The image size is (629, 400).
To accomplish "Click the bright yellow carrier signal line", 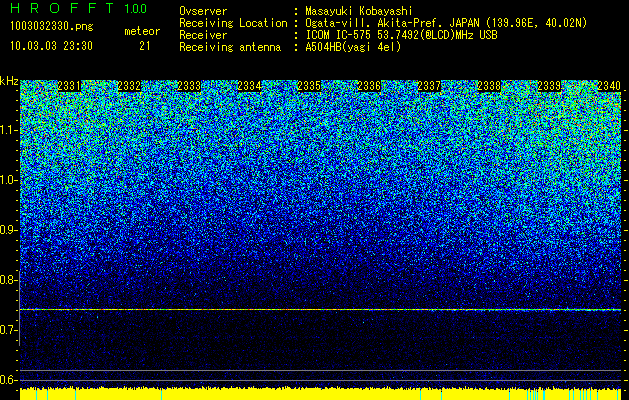I will pos(321,309).
